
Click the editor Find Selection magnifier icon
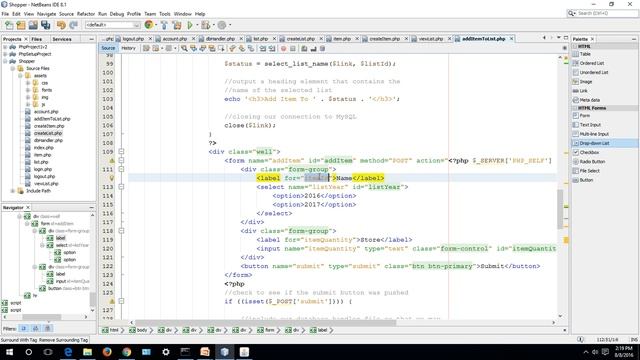coord(184,49)
